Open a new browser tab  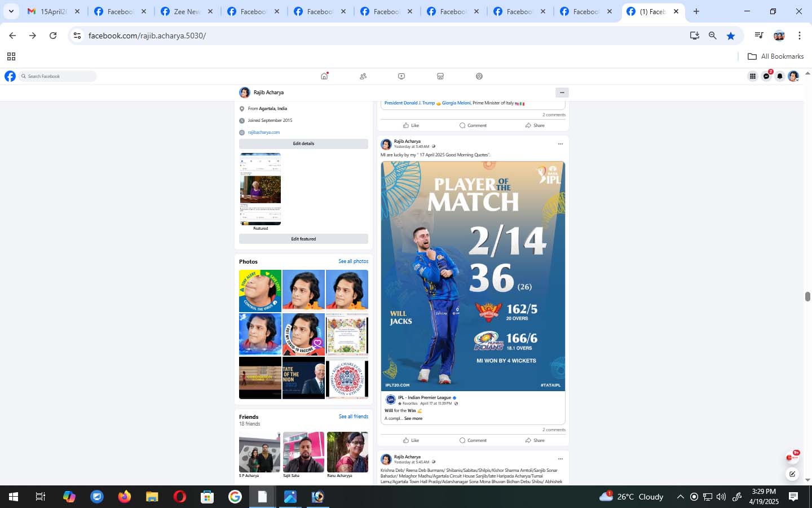coord(696,11)
